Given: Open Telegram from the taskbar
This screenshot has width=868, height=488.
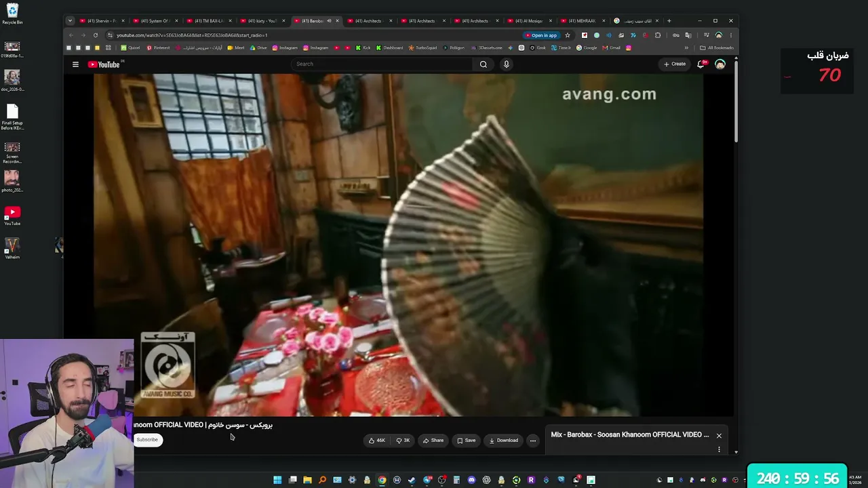Looking at the screenshot, I should (x=427, y=480).
